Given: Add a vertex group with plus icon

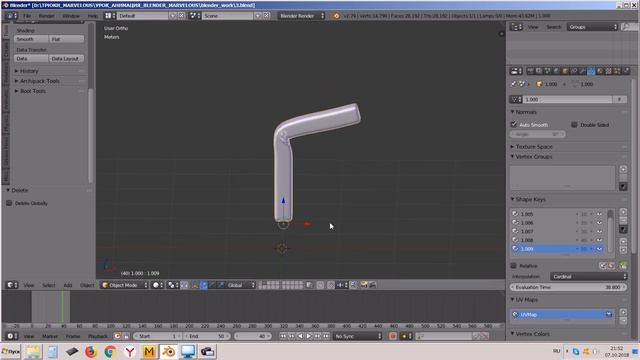Looking at the screenshot, I should click(623, 169).
